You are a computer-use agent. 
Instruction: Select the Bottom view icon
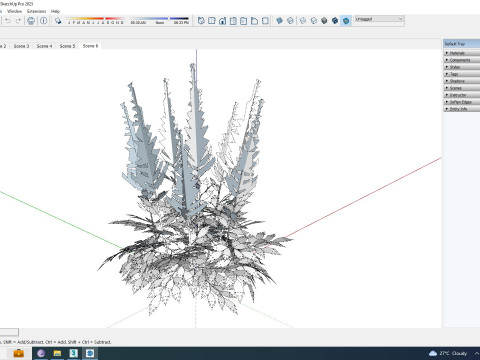click(x=265, y=21)
